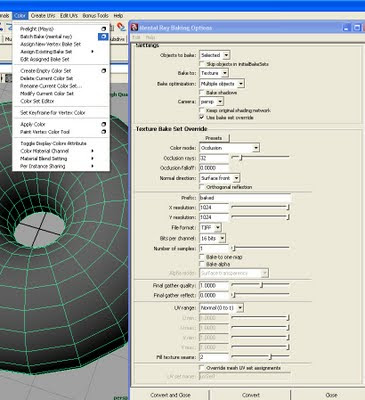Viewport: 365px width, 400px height.
Task: Check Override mesh UV set assignments
Action: point(201,368)
